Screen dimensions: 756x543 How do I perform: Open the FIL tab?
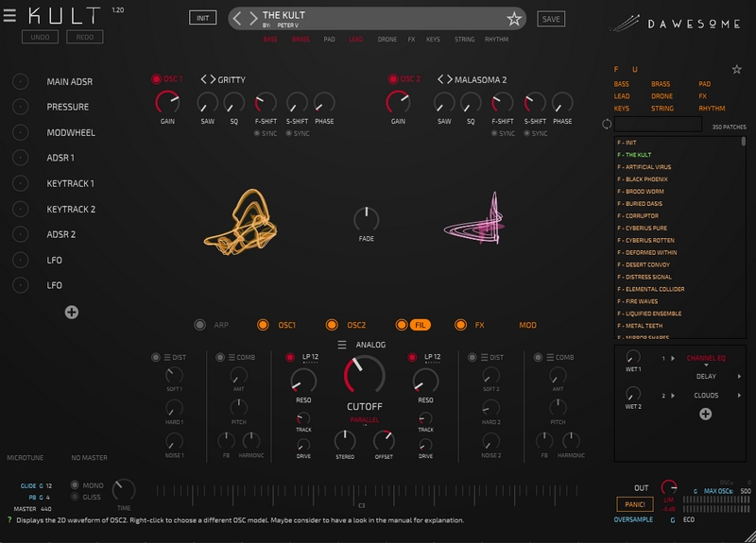pos(420,325)
